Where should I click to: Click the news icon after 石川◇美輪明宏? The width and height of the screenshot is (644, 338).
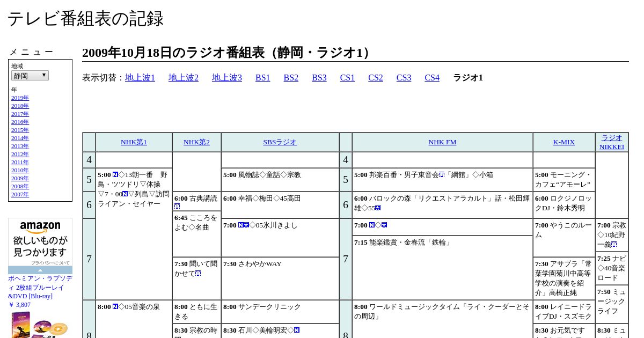(x=297, y=330)
